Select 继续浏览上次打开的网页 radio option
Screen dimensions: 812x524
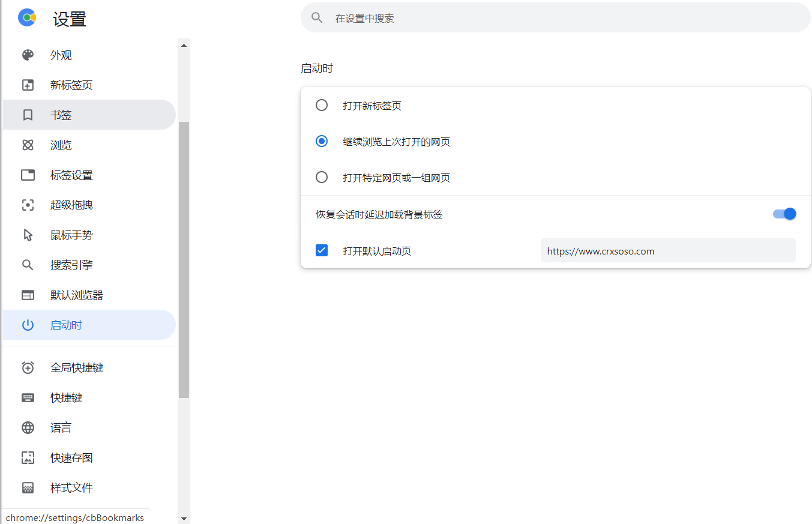322,142
